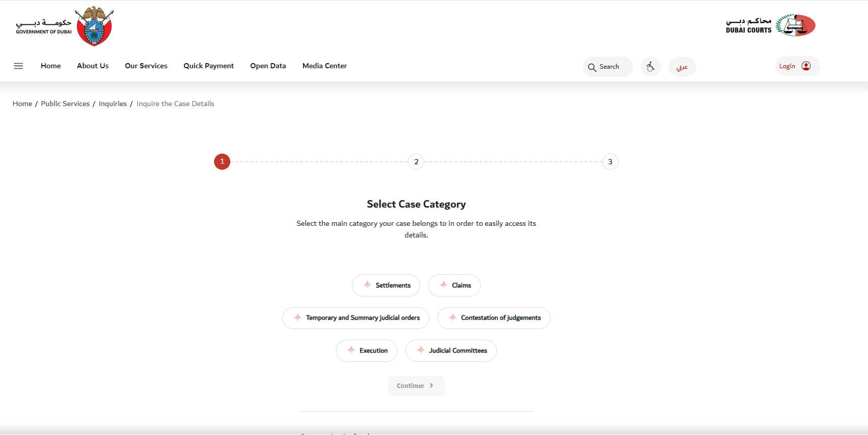The image size is (868, 435).
Task: Click the star icon beside Judicial Committees
Action: (x=421, y=350)
